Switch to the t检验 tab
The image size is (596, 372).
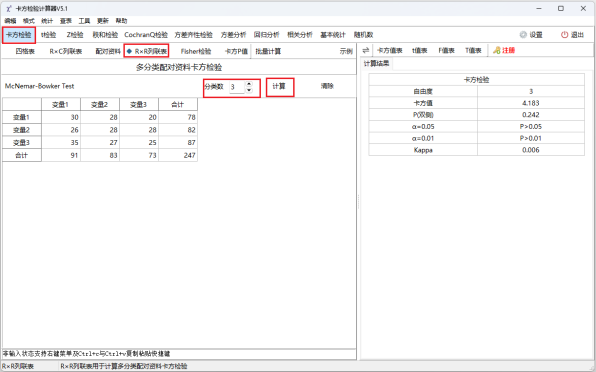pyautogui.click(x=49, y=35)
